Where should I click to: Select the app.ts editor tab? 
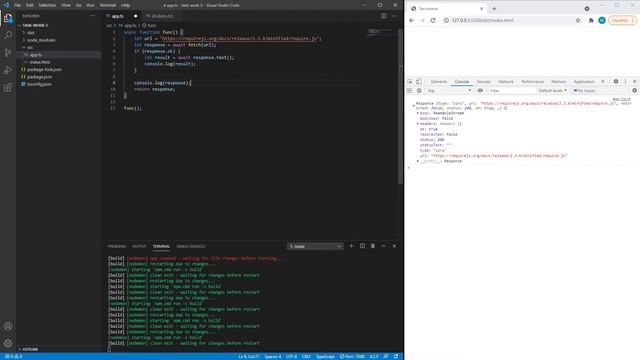tap(122, 16)
